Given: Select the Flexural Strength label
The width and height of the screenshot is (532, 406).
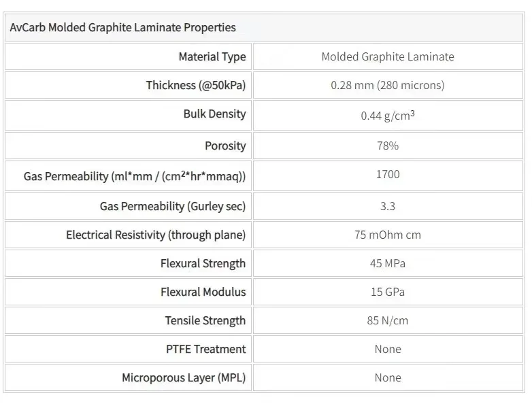Looking at the screenshot, I should coord(203,263).
